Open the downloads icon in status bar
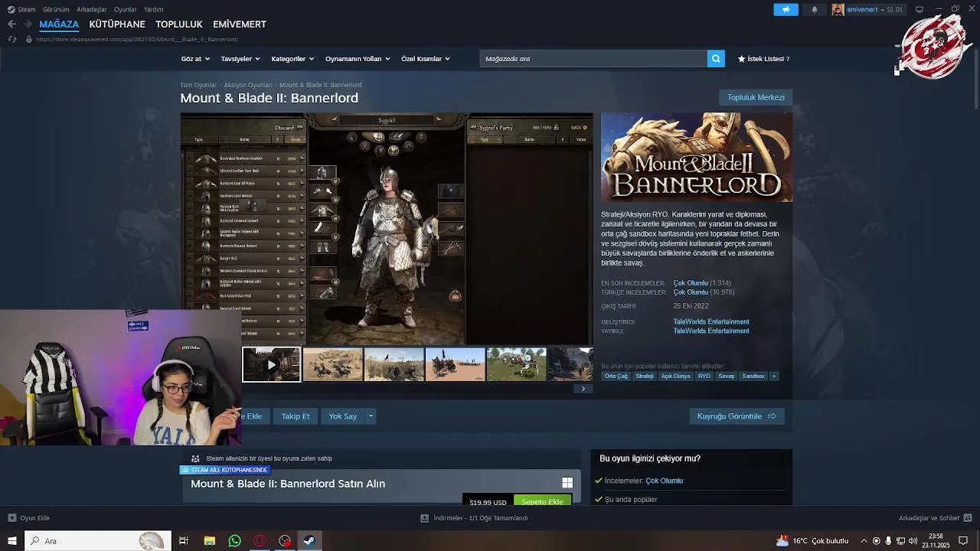 point(424,518)
